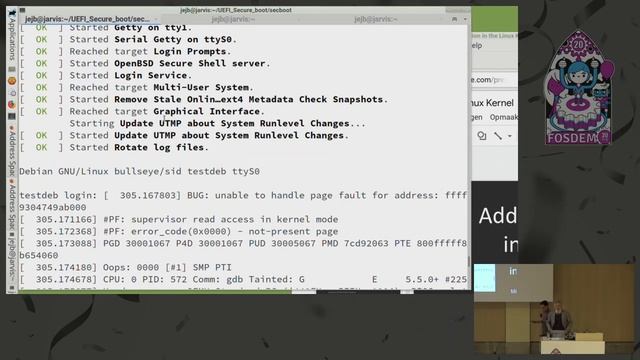Click the red round launcher icon in side panel
The image size is (640, 360).
tap(12, 104)
